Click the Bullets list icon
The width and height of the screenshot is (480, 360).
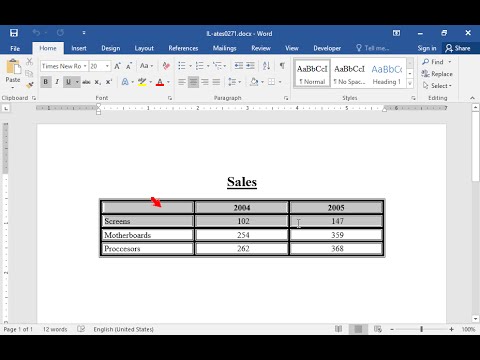click(182, 66)
